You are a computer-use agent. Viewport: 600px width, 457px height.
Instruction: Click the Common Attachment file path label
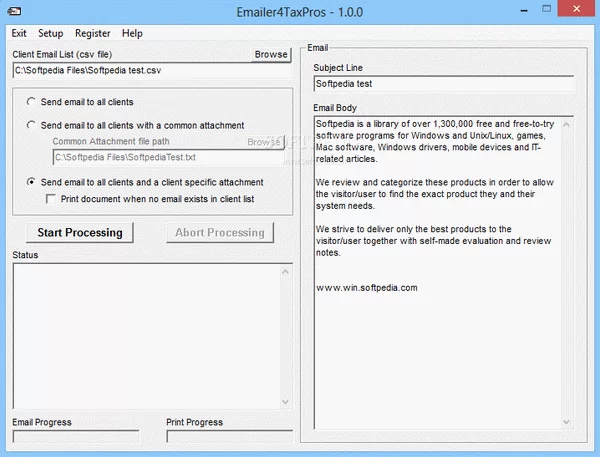[111, 142]
